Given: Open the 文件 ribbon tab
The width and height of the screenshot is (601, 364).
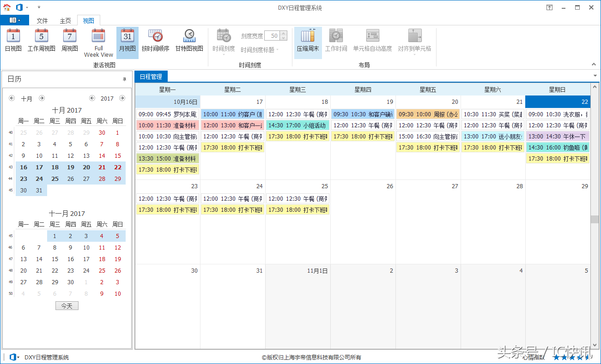Looking at the screenshot, I should point(42,21).
